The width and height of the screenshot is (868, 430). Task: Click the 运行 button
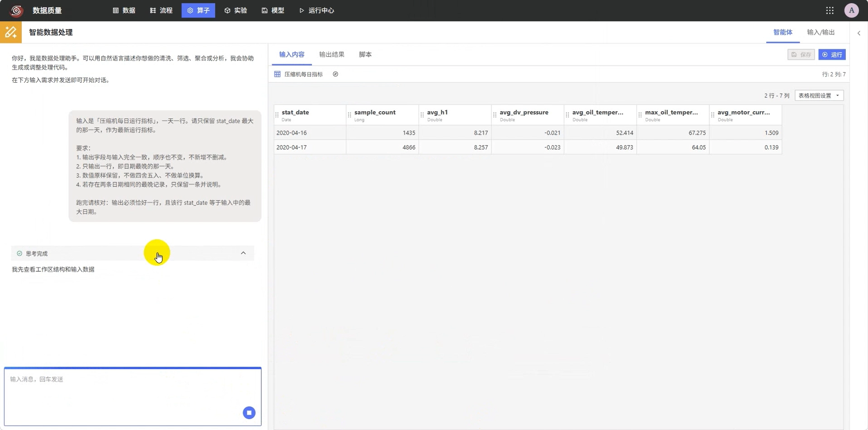coord(832,54)
